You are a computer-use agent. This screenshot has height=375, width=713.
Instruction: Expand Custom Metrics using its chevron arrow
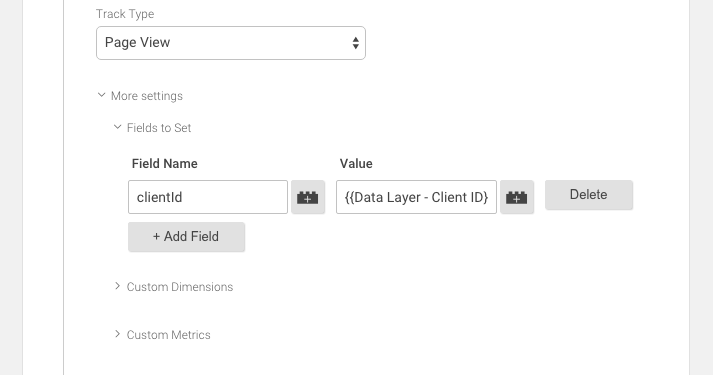(x=117, y=334)
